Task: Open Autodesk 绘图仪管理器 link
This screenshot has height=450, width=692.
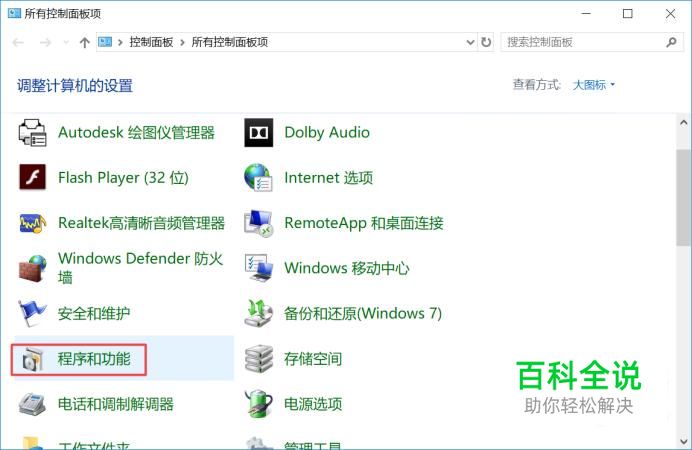Action: pyautogui.click(x=136, y=132)
